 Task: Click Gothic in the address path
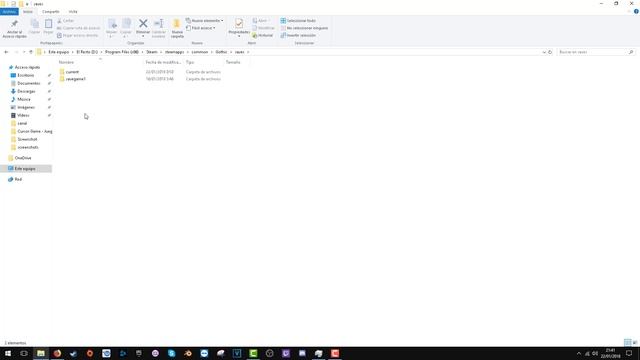point(221,52)
